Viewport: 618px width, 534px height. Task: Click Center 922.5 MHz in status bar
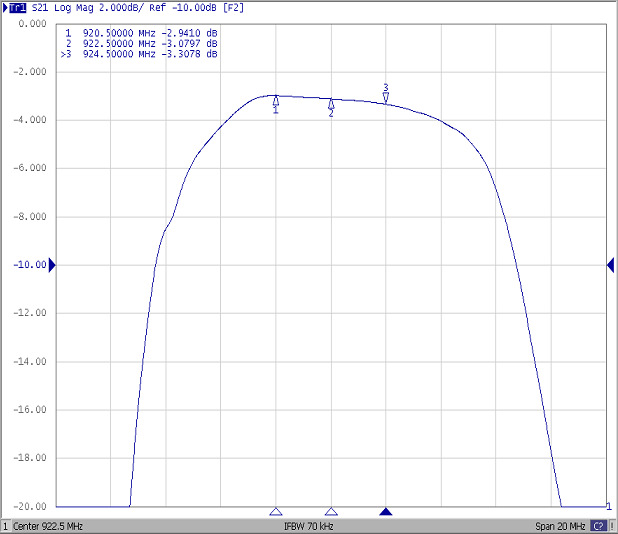pyautogui.click(x=48, y=526)
